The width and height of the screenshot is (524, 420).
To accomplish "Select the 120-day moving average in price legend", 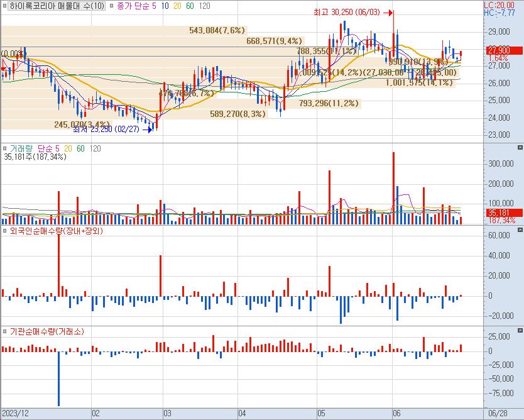I will coord(204,6).
